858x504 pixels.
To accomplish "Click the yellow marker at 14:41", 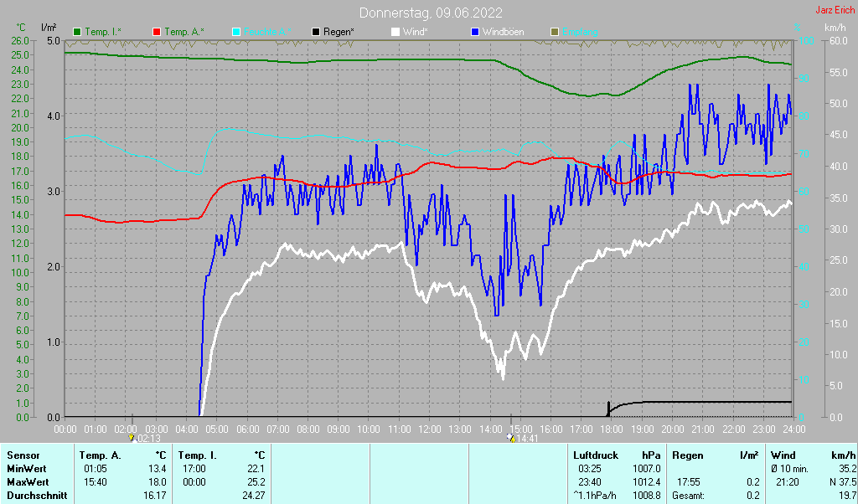I will 511,437.
